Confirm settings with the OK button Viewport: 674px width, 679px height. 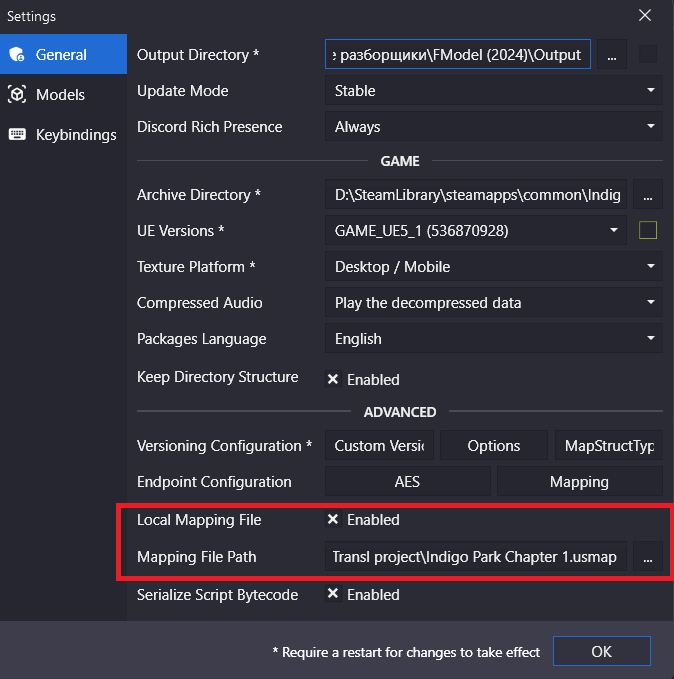601,651
